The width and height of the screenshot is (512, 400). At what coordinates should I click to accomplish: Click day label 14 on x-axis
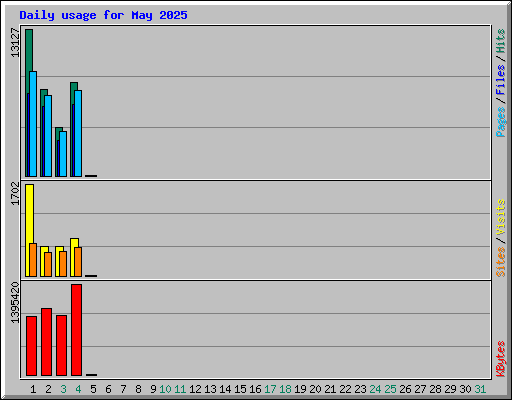click(225, 389)
